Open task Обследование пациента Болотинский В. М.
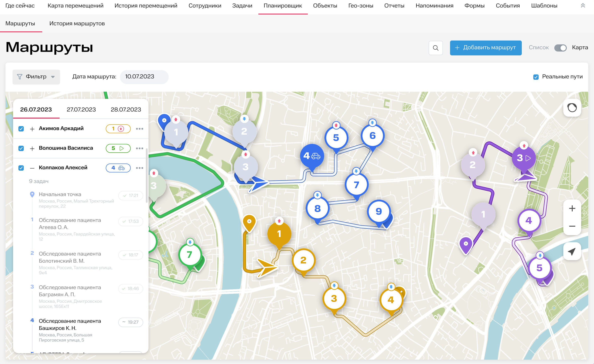 70,257
